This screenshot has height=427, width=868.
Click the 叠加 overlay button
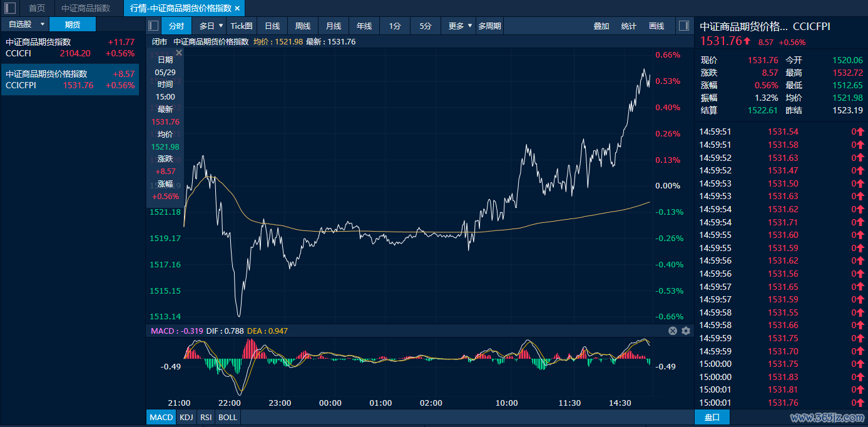pyautogui.click(x=601, y=26)
